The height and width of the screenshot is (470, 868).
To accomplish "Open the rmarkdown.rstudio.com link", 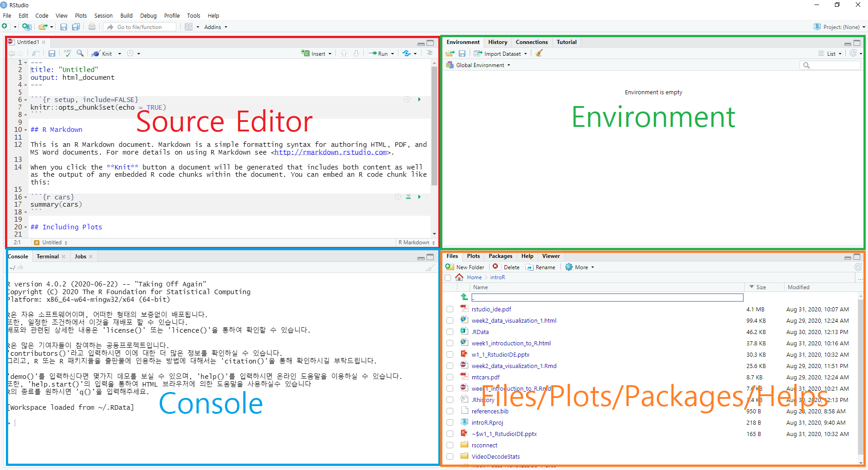I will point(330,152).
